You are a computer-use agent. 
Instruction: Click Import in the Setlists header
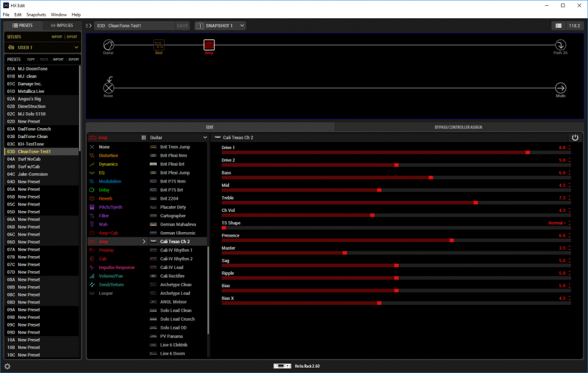(x=56, y=36)
